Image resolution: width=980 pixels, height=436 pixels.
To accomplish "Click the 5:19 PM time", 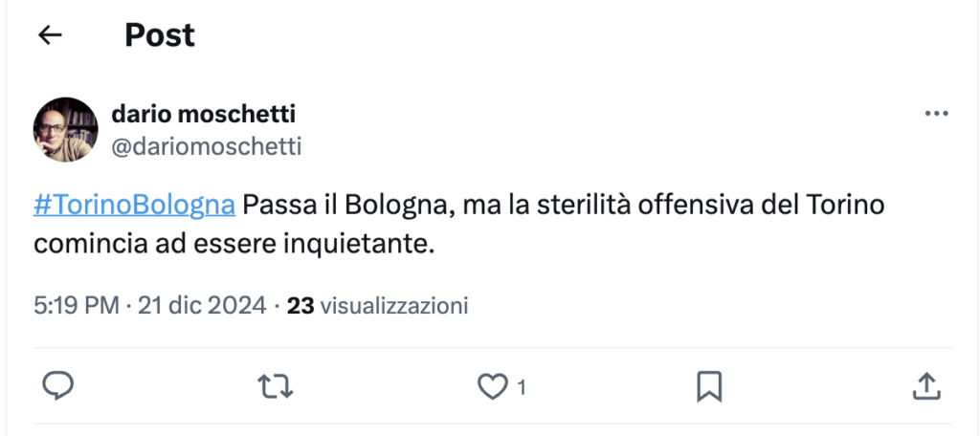I will tap(76, 306).
